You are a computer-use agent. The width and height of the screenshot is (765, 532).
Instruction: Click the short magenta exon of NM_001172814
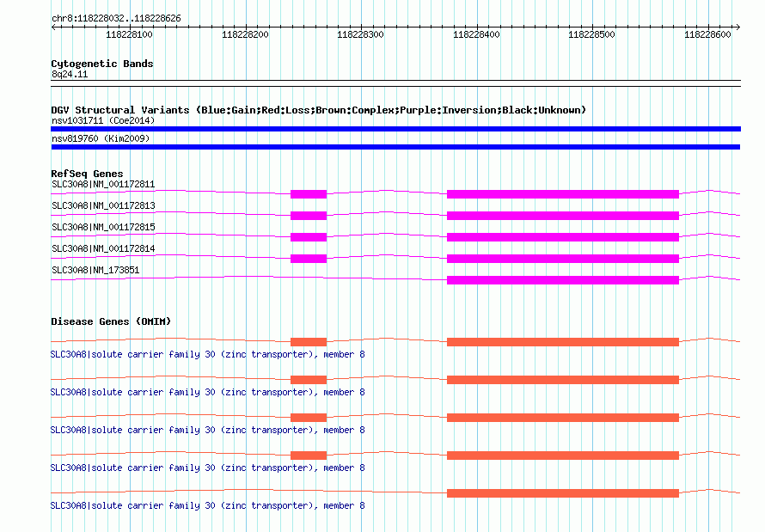pos(309,259)
